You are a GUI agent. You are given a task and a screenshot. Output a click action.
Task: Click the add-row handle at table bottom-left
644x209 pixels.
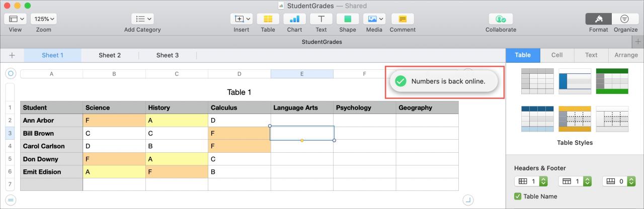(11, 199)
